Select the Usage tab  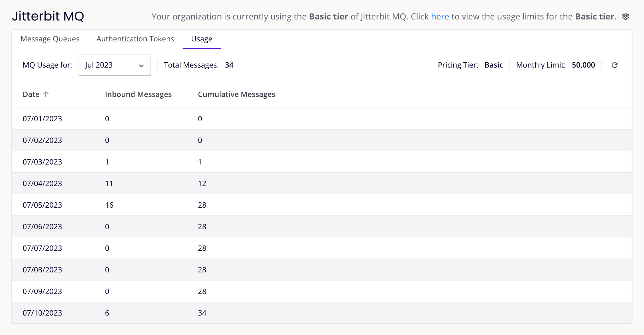[x=202, y=39]
